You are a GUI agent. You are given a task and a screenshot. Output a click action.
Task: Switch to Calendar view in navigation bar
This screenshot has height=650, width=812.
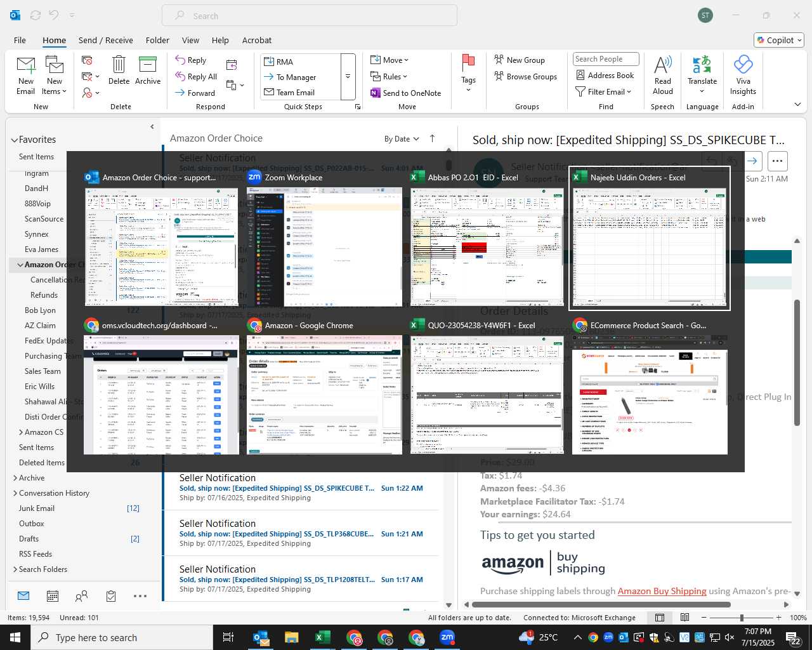53,596
